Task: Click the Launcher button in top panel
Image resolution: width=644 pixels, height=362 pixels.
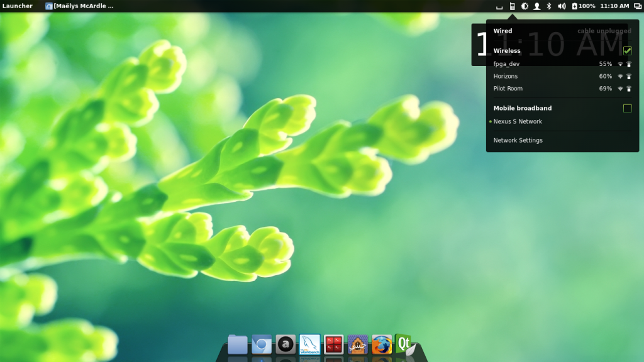Action: (18, 6)
